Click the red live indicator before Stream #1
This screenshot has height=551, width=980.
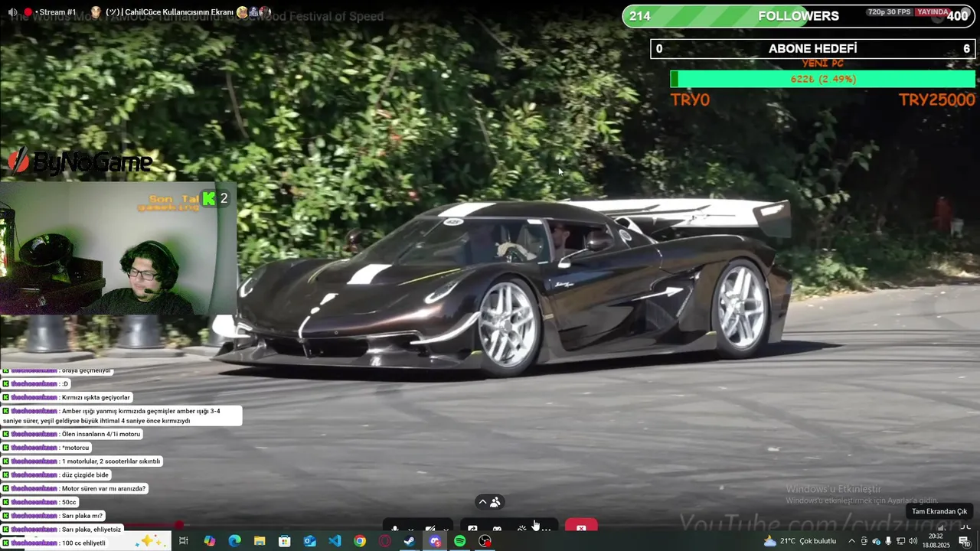(x=28, y=12)
